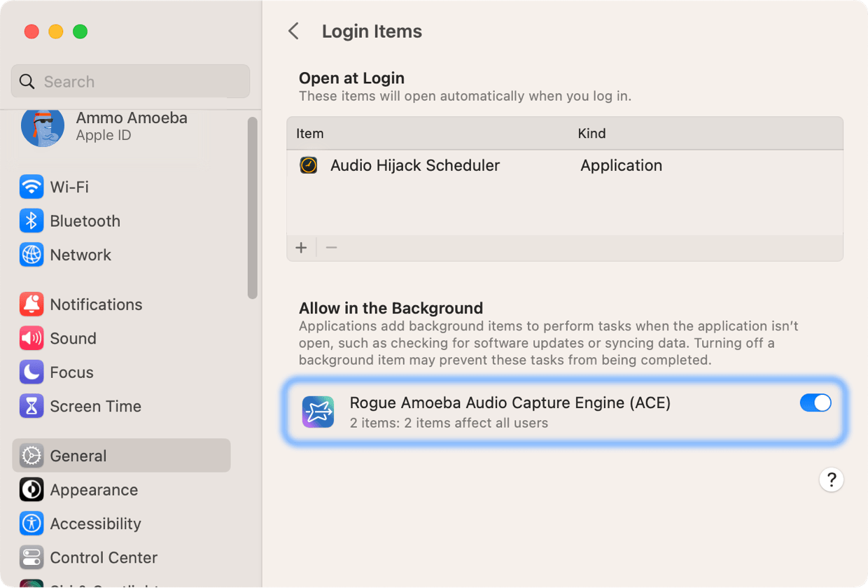Open Network settings globe icon

tap(31, 255)
